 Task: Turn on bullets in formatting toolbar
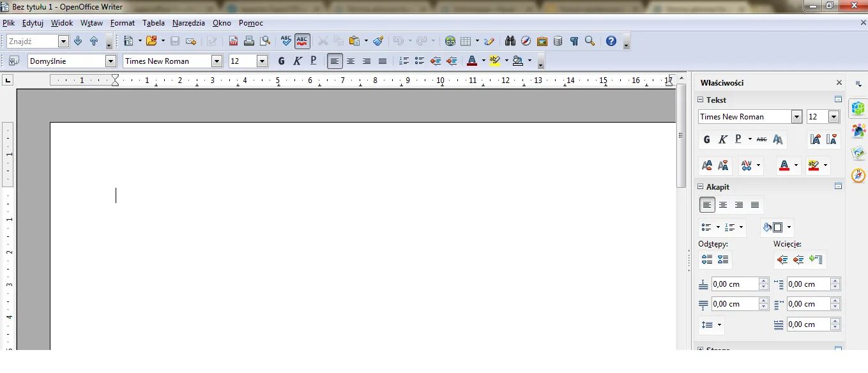[420, 61]
